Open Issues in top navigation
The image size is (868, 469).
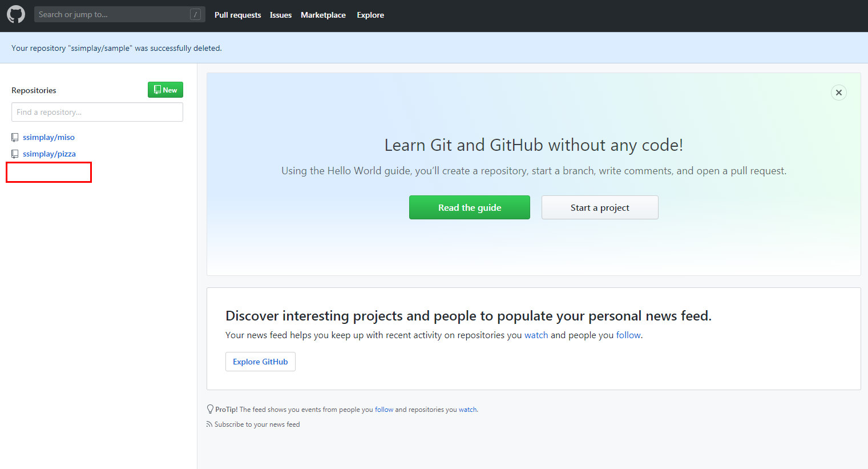click(281, 15)
